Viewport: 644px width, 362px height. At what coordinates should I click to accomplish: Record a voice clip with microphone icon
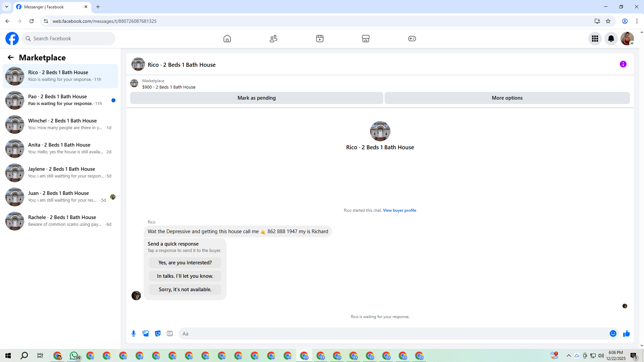(x=134, y=333)
